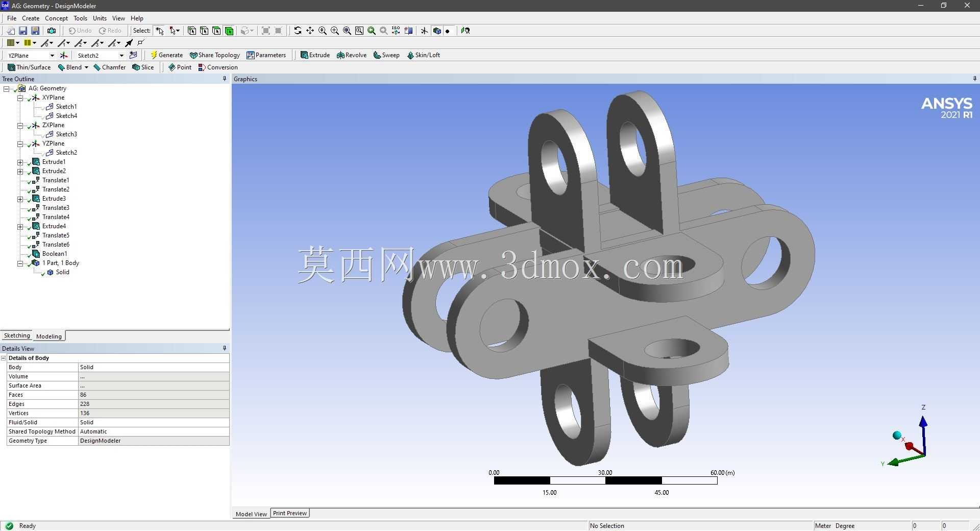The height and width of the screenshot is (531, 980).
Task: Click the Thin/Surface tool
Action: tap(29, 67)
